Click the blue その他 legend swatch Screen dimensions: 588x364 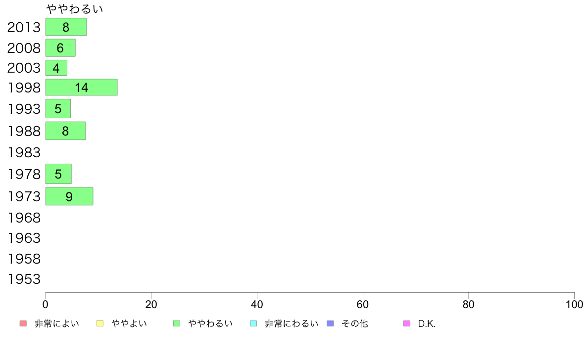coord(330,323)
